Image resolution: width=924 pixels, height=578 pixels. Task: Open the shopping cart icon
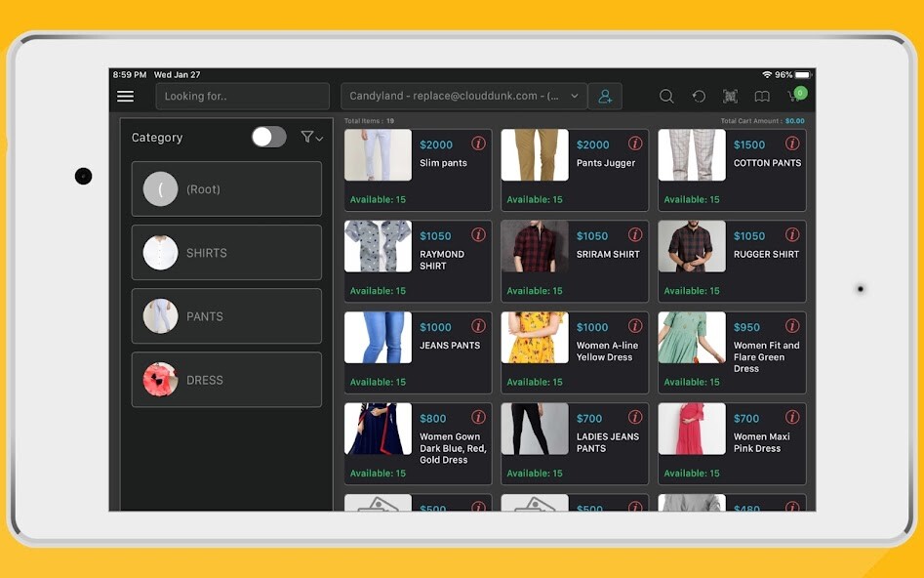[797, 95]
